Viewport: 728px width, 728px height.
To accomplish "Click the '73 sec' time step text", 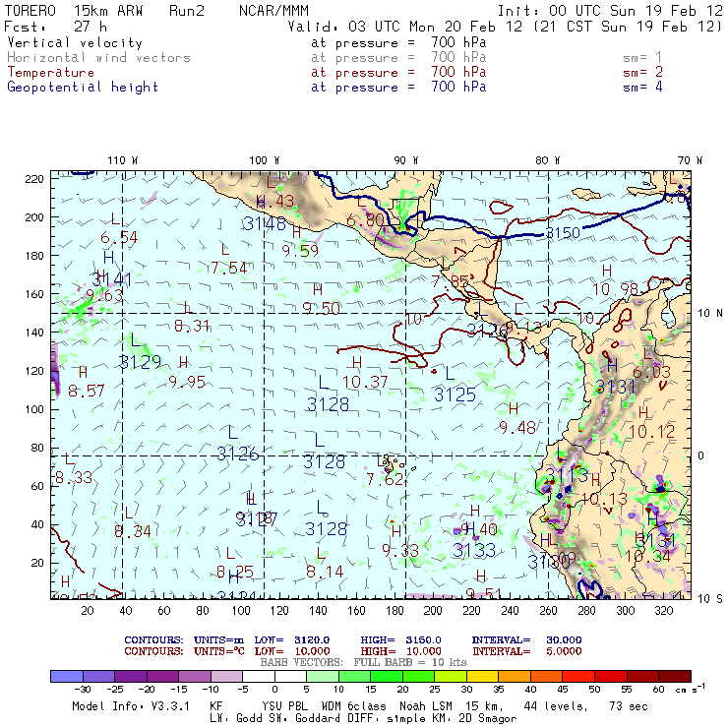I will (x=629, y=706).
